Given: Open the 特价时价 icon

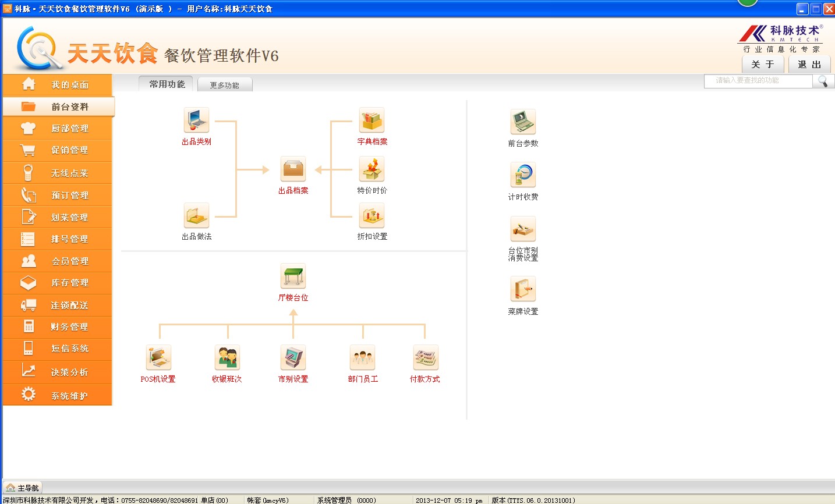Looking at the screenshot, I should click(x=371, y=169).
